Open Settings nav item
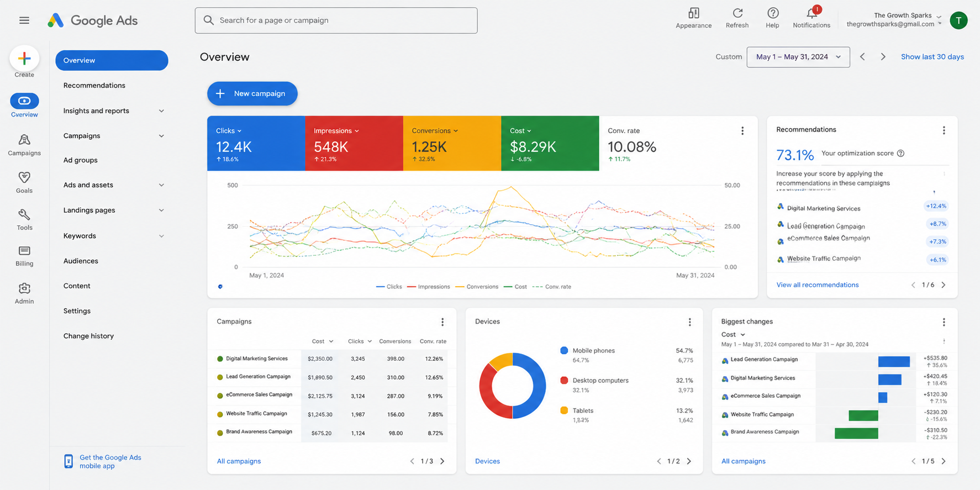Screen dimensions: 980x490 coord(77,311)
